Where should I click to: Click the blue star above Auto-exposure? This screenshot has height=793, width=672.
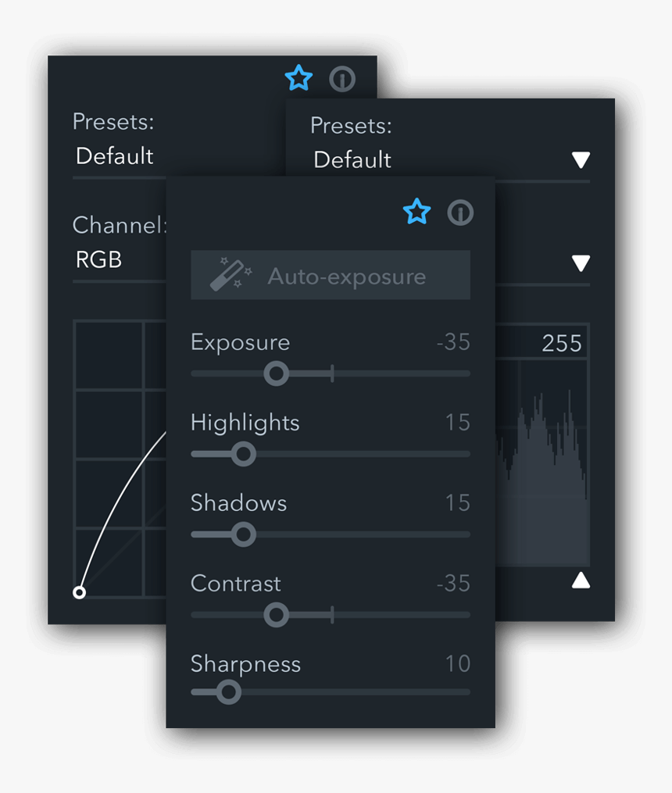[417, 212]
